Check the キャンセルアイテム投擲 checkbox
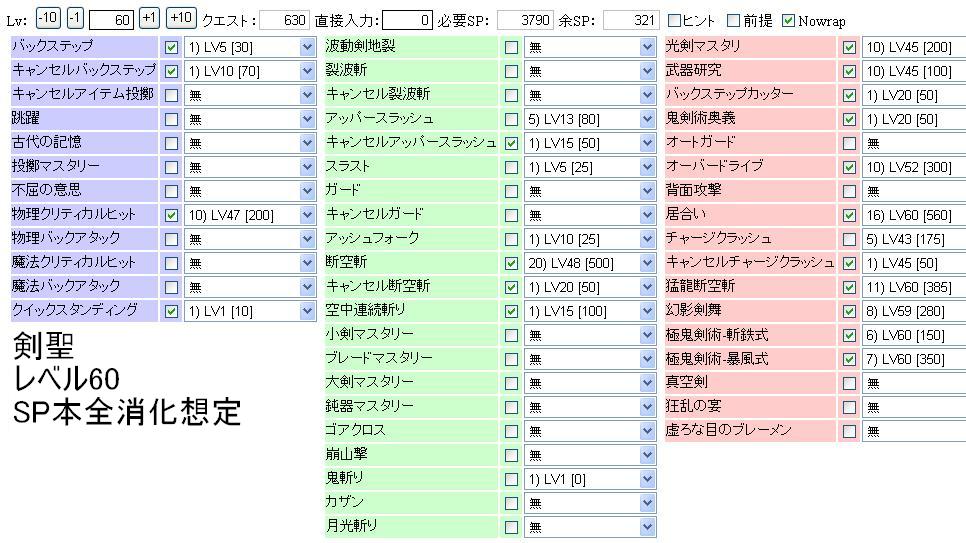The height and width of the screenshot is (543, 966). coord(171,96)
